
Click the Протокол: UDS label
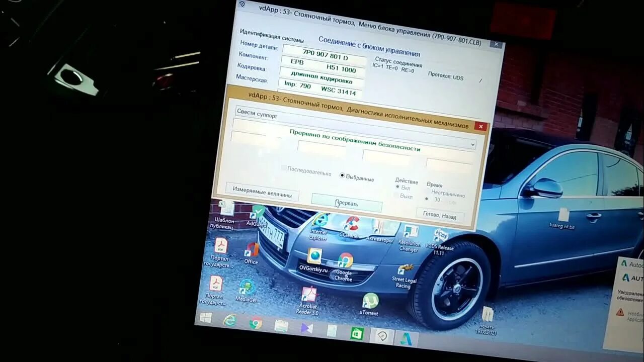(x=445, y=75)
